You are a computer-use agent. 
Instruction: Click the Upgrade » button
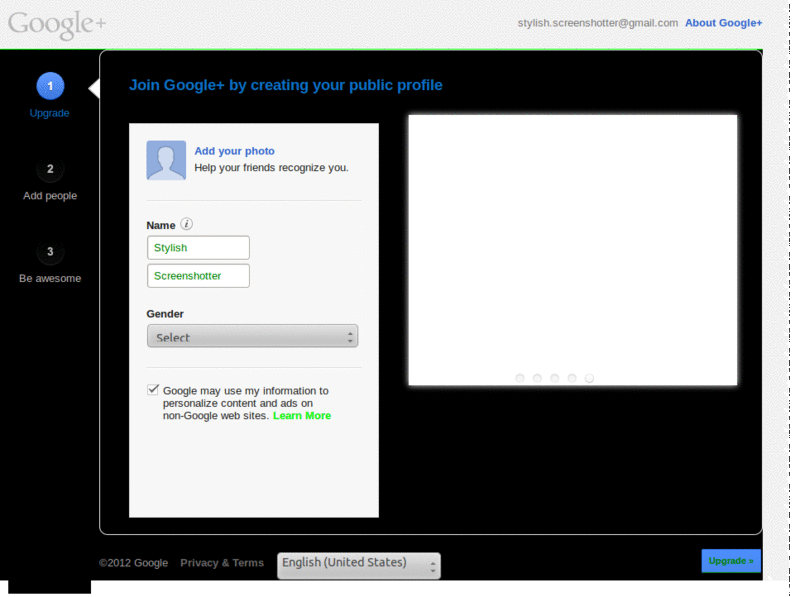(x=731, y=561)
